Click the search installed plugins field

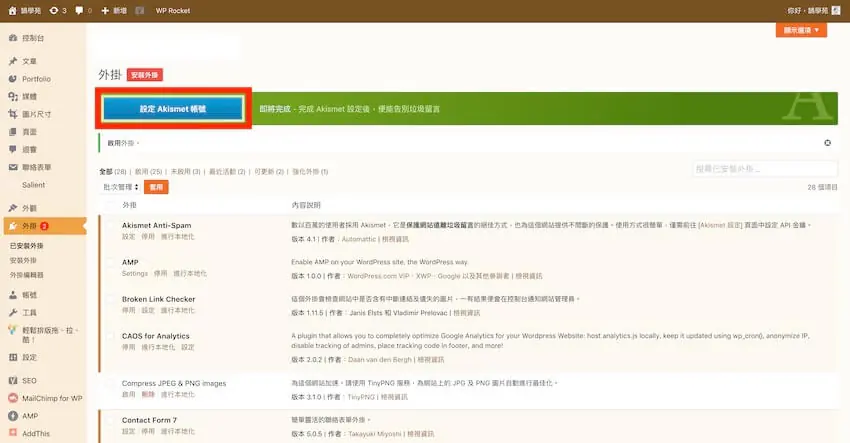tap(765, 169)
